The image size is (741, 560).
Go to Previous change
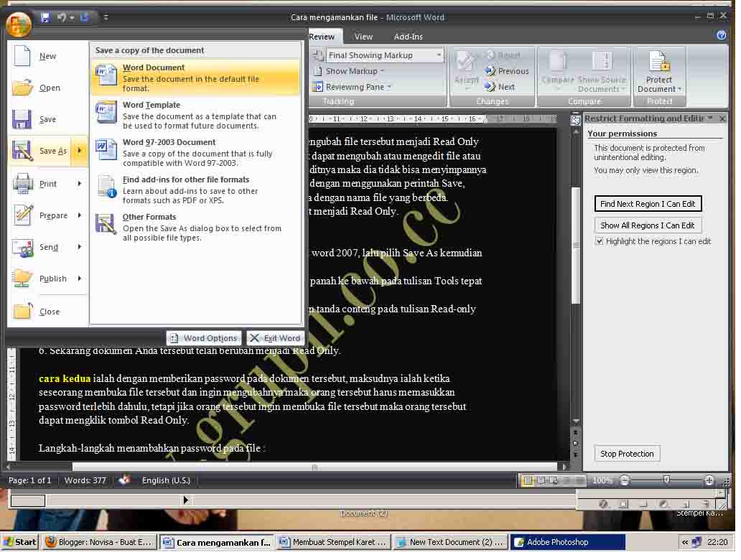pyautogui.click(x=507, y=71)
